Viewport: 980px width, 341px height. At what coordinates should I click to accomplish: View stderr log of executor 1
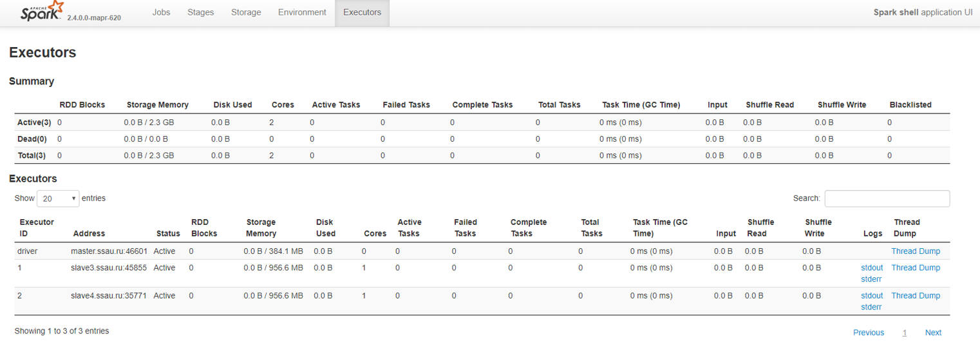tap(871, 279)
